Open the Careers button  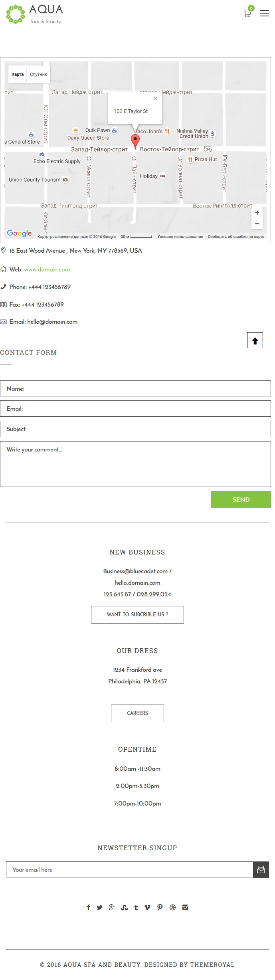pyautogui.click(x=137, y=713)
